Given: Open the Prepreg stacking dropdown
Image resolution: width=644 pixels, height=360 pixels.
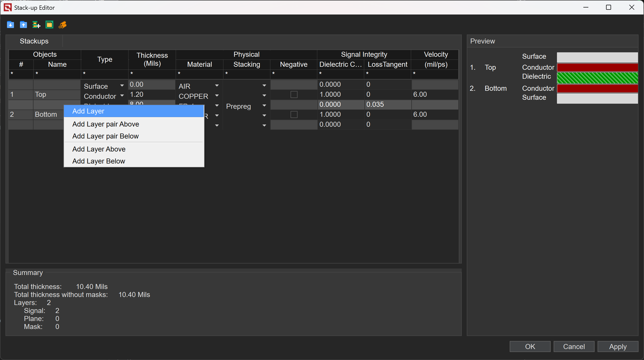Looking at the screenshot, I should [264, 106].
